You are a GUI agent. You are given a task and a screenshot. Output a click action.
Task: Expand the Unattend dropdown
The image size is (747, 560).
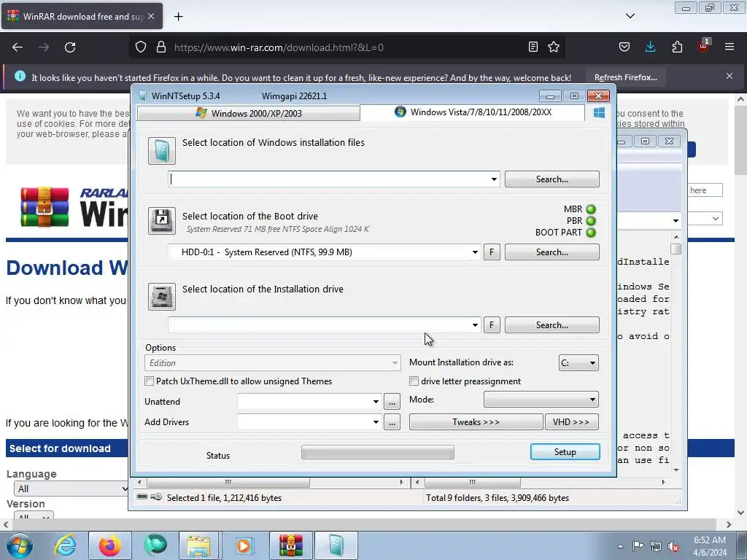click(376, 402)
